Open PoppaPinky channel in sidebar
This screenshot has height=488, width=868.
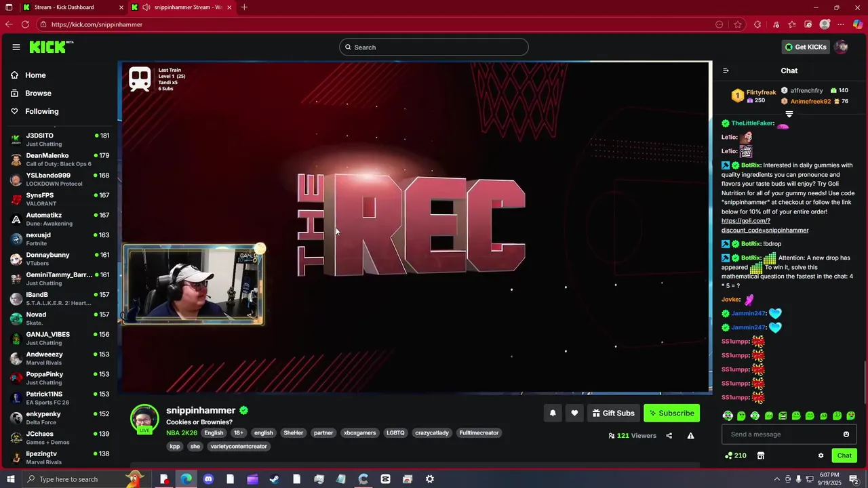pyautogui.click(x=60, y=378)
